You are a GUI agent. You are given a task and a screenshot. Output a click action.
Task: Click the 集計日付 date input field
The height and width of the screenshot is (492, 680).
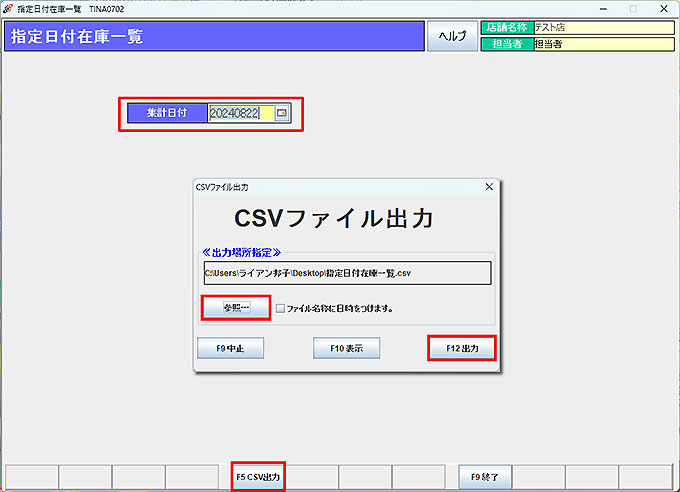click(241, 113)
